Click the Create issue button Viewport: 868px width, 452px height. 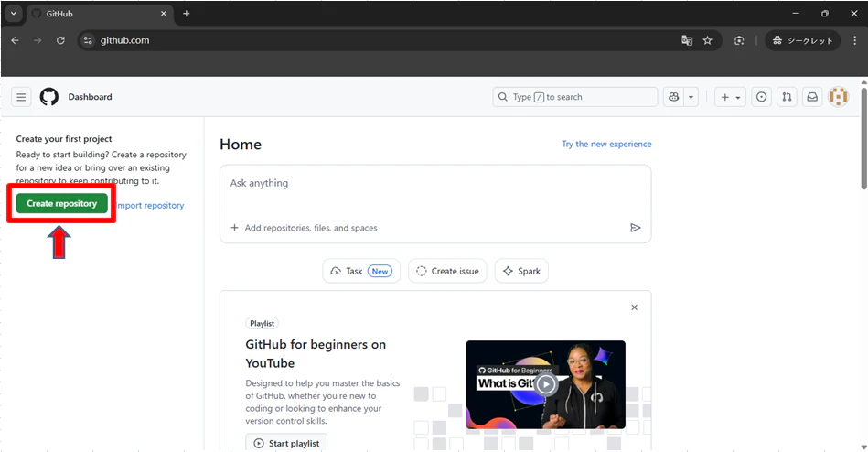447,271
